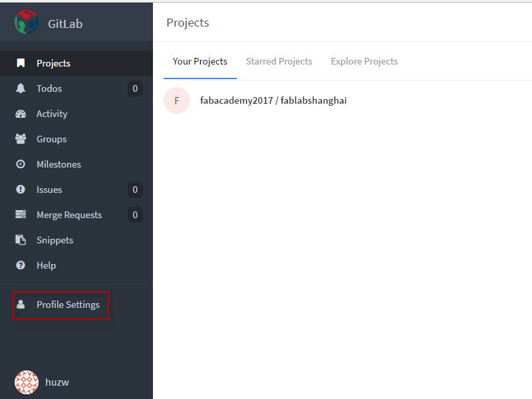Click the Groups people icon

point(21,139)
